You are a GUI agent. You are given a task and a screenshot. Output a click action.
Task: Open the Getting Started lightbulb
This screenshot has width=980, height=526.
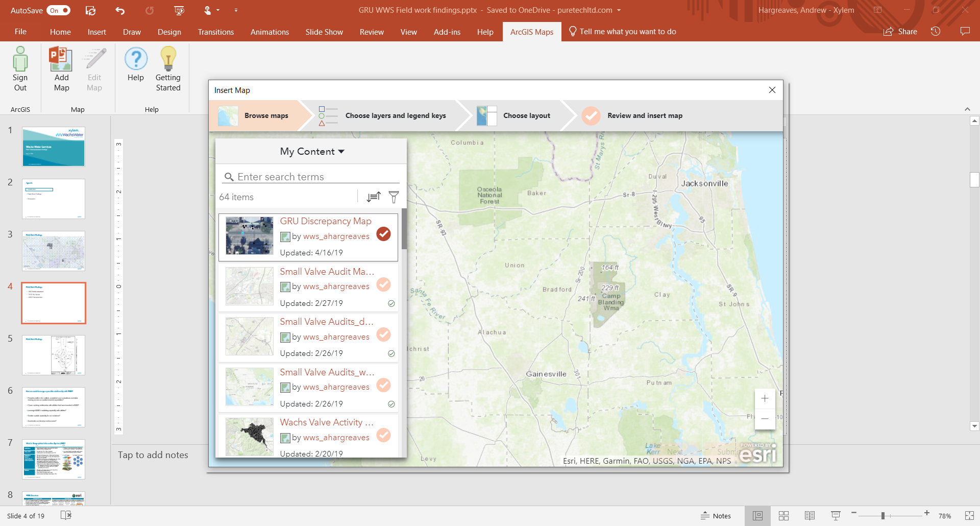[x=168, y=69]
